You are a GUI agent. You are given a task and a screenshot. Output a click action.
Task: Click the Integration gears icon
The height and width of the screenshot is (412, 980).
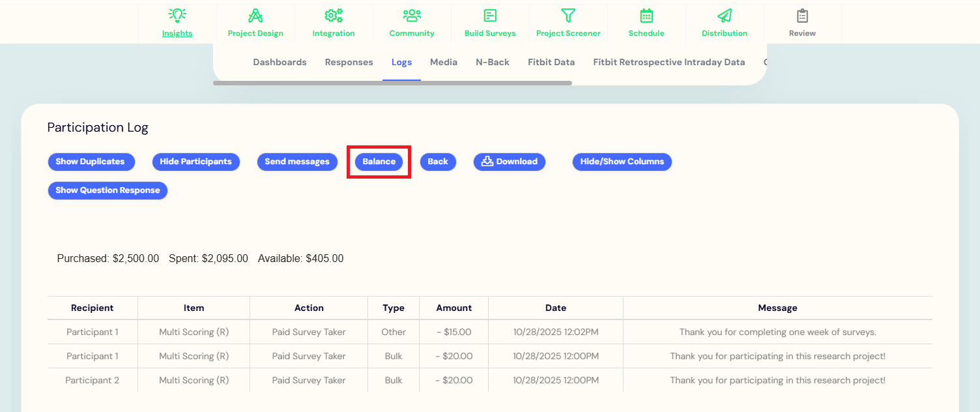pyautogui.click(x=334, y=16)
